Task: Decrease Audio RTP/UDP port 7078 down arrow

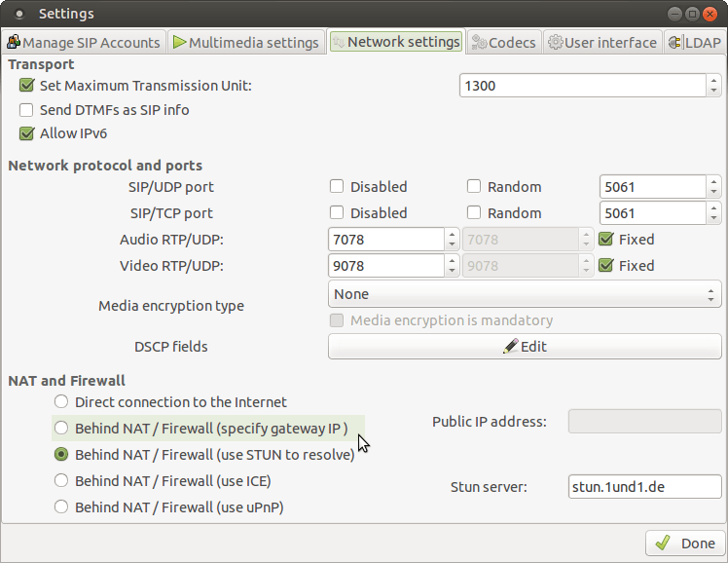Action: pos(452,244)
